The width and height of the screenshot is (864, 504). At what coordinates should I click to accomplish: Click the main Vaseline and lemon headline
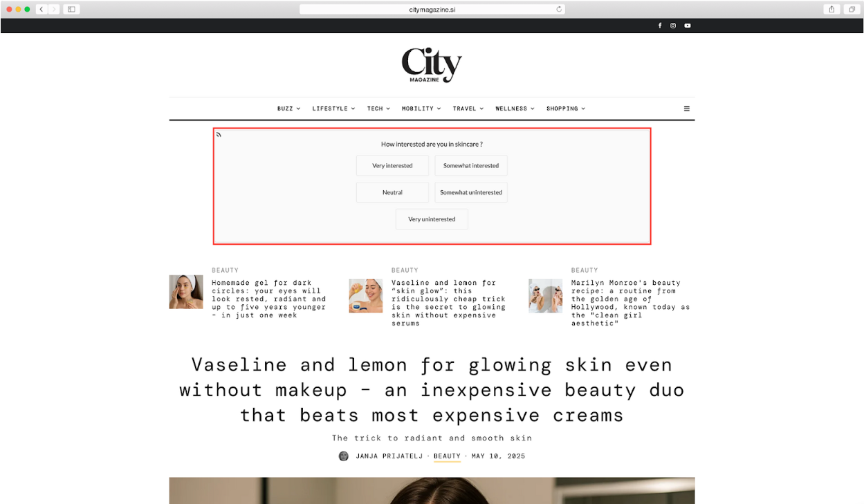tap(432, 390)
